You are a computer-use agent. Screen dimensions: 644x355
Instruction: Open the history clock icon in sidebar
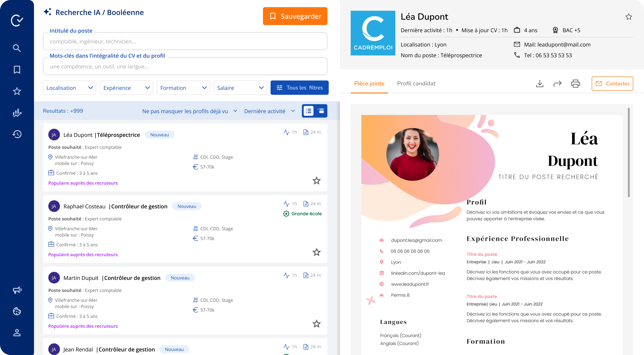[17, 134]
